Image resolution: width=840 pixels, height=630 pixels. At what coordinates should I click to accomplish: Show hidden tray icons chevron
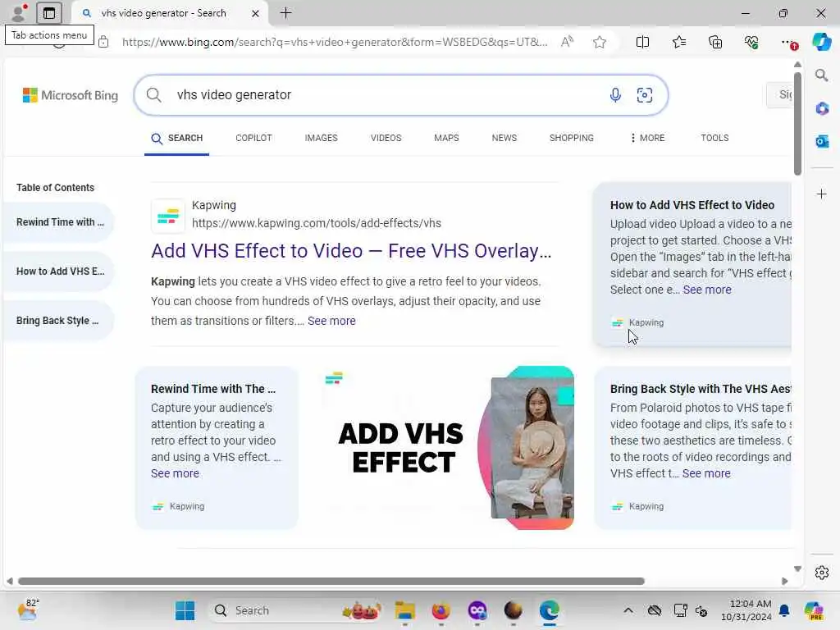coord(628,610)
